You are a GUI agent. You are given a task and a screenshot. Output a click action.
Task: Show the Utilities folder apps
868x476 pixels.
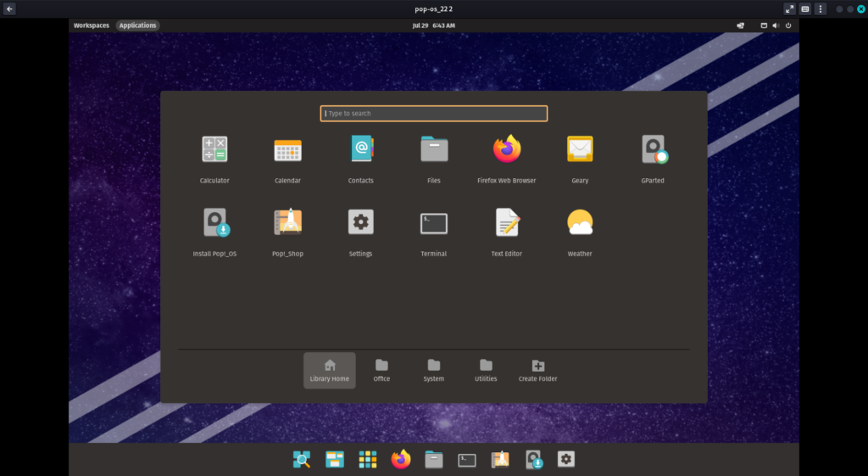coord(486,370)
